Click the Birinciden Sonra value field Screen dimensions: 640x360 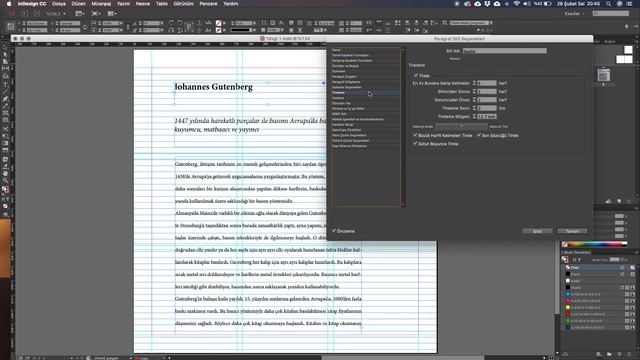pos(487,91)
